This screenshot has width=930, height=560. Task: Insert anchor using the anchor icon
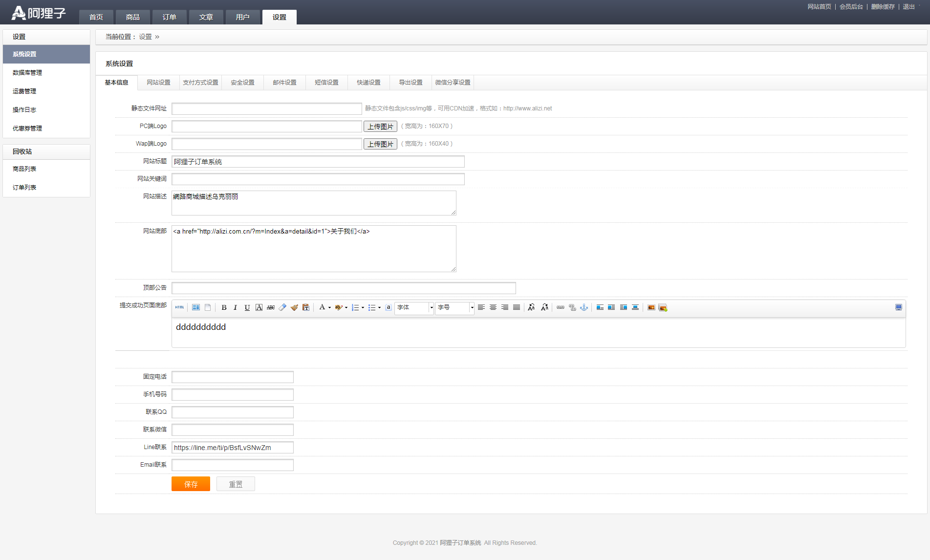[584, 307]
